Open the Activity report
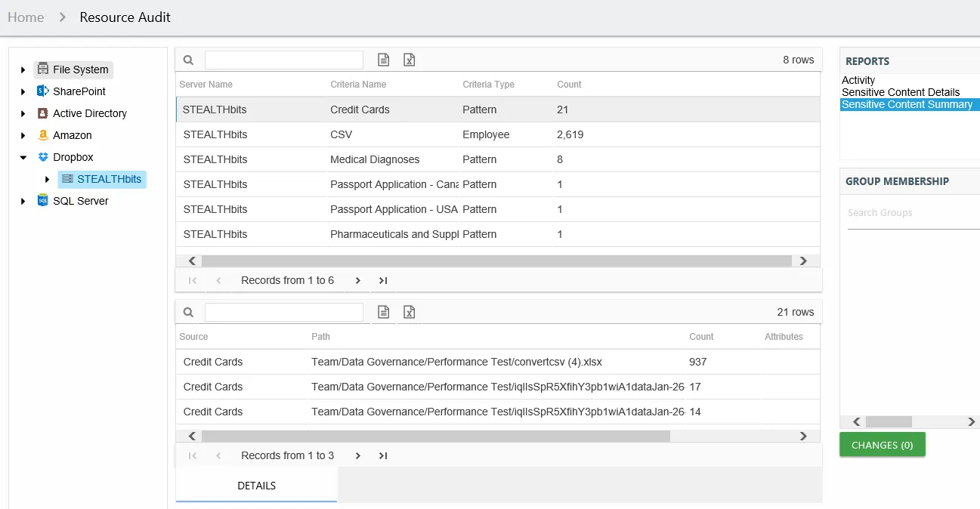Screen dimensions: 980x509 coord(858,80)
